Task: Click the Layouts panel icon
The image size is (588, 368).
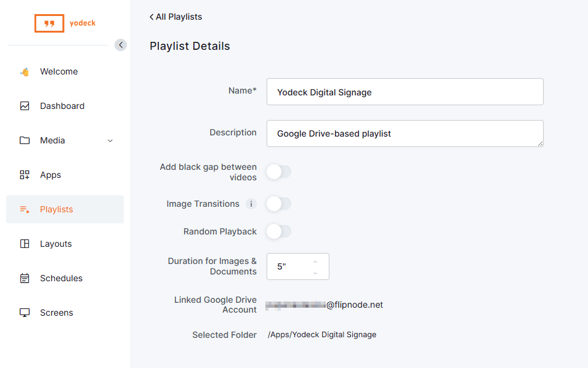Action: (25, 244)
